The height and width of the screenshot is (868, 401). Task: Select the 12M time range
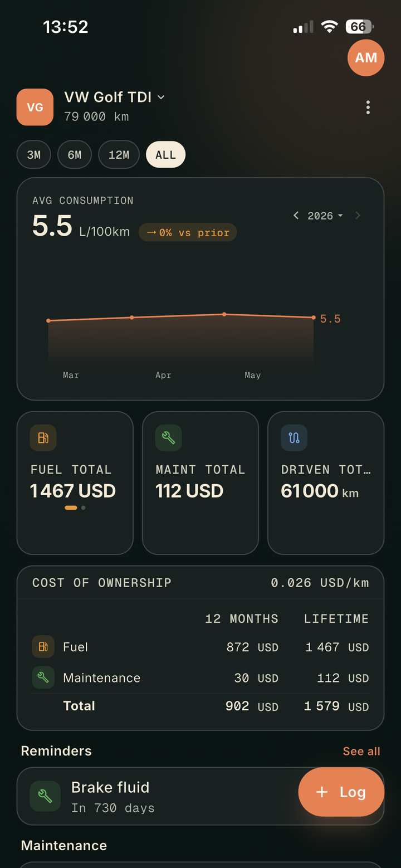pos(119,155)
